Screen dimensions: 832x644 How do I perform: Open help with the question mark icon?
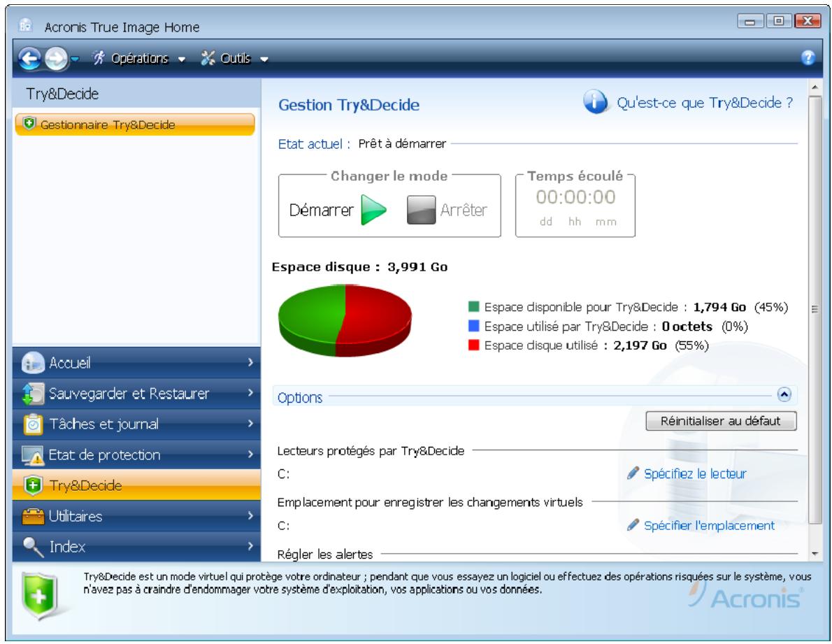808,57
